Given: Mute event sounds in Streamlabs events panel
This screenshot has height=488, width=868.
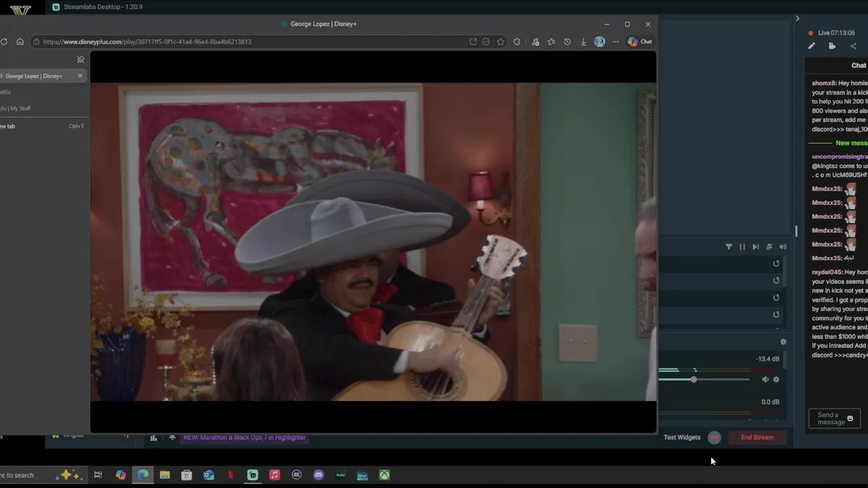Looking at the screenshot, I should (x=769, y=247).
